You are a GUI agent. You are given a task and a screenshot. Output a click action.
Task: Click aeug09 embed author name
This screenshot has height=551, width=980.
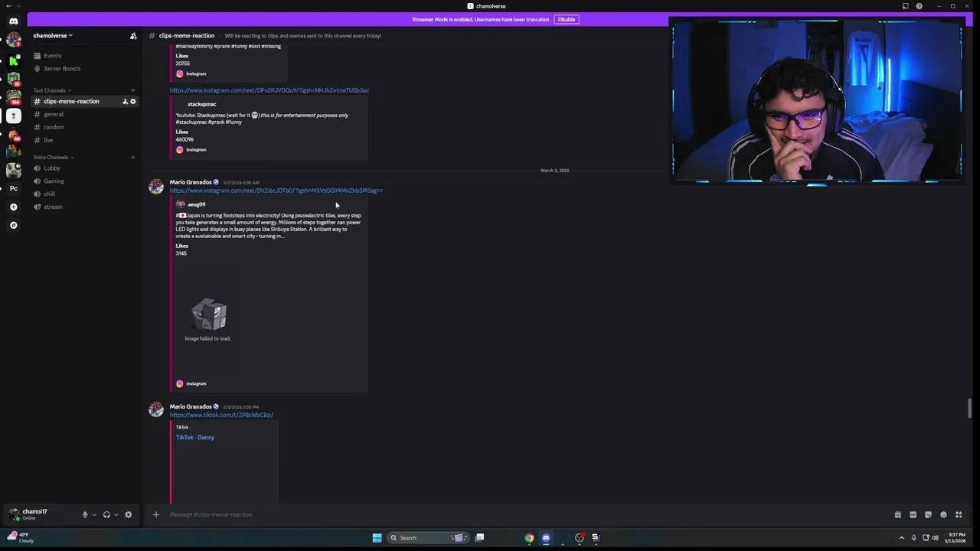(196, 204)
